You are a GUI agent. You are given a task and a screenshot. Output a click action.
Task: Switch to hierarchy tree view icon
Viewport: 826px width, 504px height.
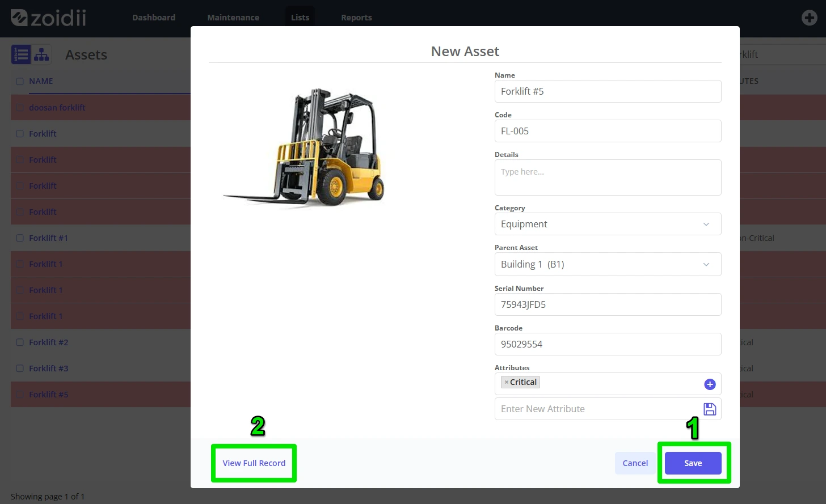click(41, 54)
